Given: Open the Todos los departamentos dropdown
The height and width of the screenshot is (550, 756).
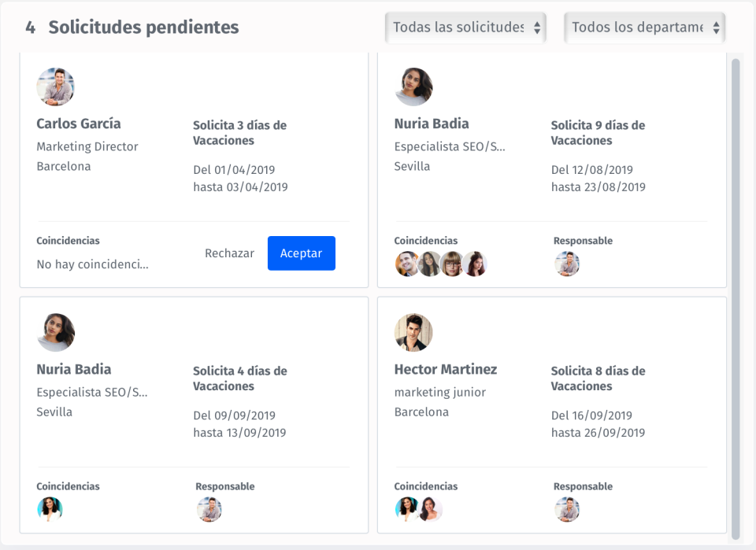Looking at the screenshot, I should [645, 28].
